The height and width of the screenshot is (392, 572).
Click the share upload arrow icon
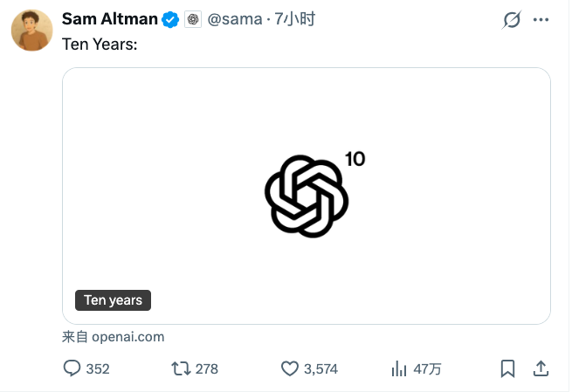click(x=541, y=368)
